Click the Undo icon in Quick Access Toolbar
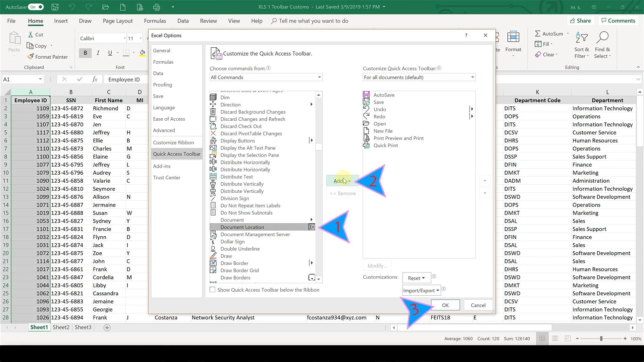This screenshot has height=362, width=644. pos(71,7)
